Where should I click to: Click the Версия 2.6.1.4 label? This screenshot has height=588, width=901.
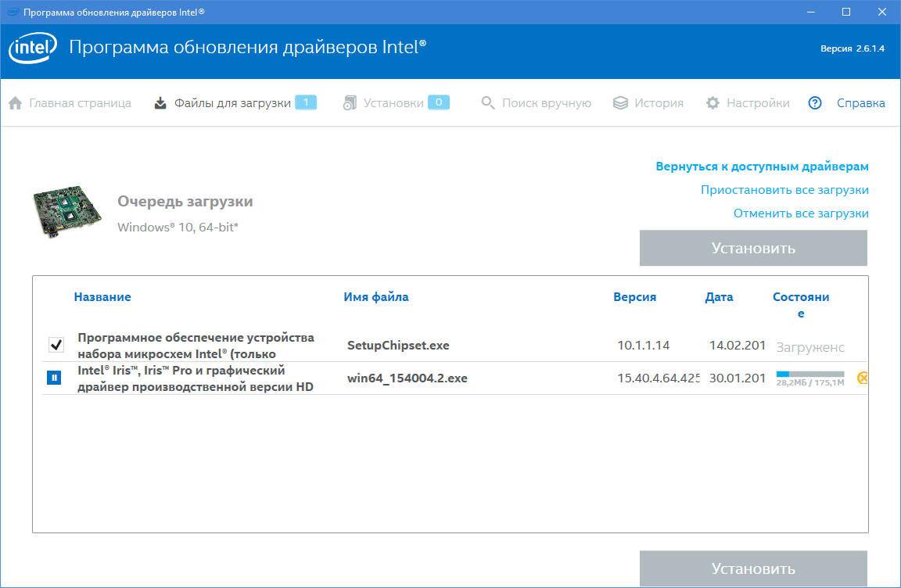tap(853, 48)
